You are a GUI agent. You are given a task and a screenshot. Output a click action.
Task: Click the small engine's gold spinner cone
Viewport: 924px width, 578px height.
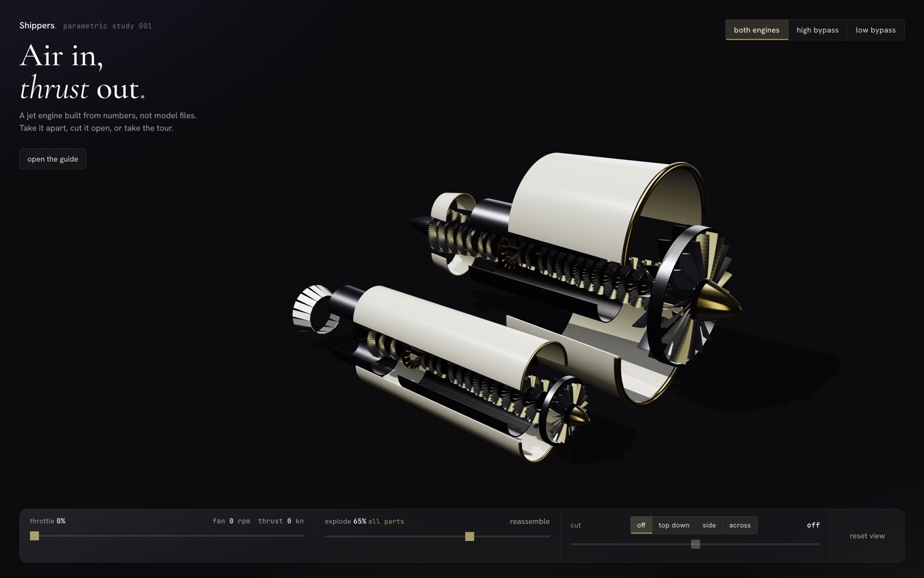579,414
